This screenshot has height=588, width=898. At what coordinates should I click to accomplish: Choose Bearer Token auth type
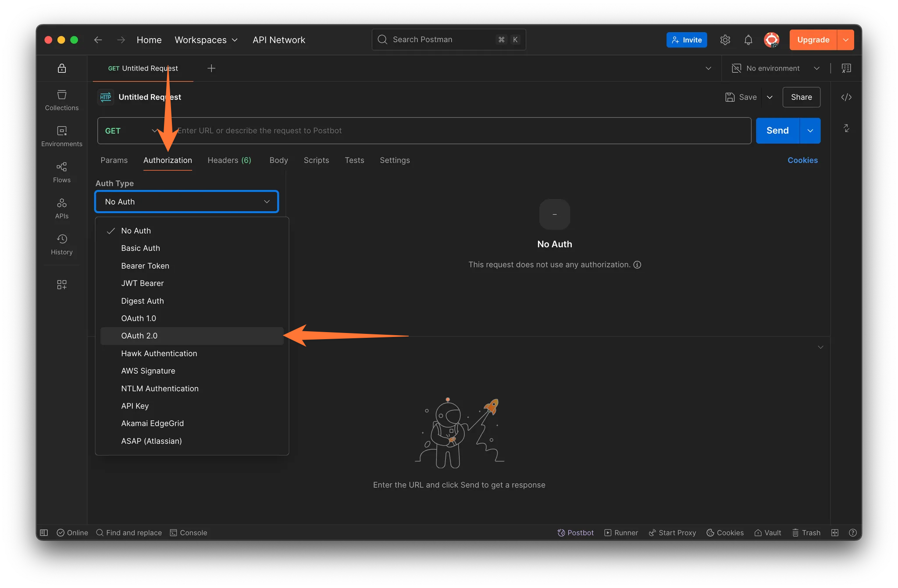[x=192, y=266]
